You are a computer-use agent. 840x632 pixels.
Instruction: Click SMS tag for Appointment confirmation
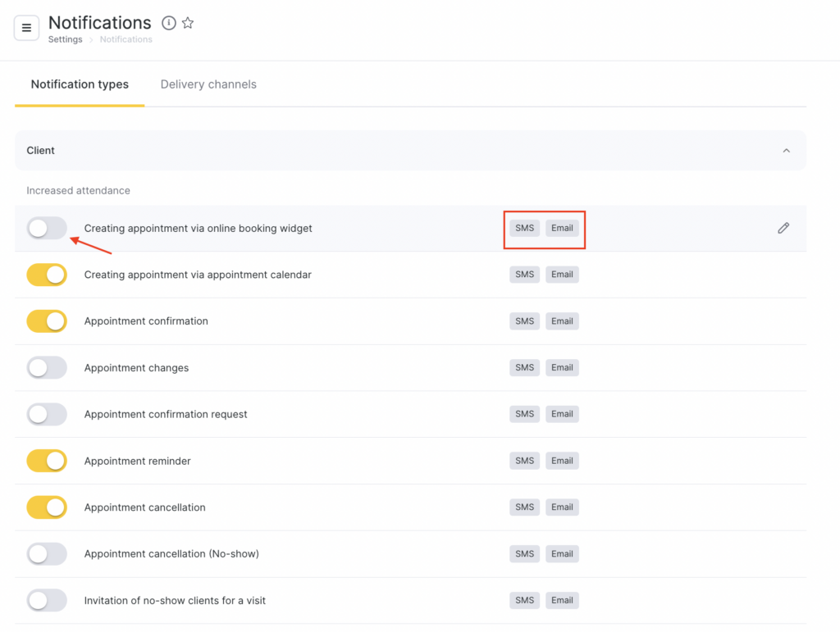(x=524, y=321)
